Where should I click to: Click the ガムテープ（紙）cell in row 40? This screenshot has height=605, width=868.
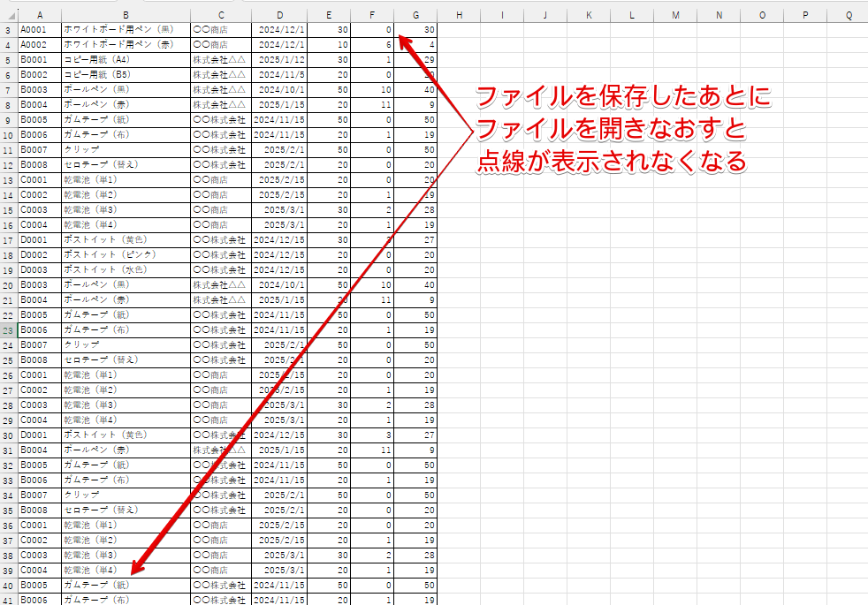coord(124,584)
